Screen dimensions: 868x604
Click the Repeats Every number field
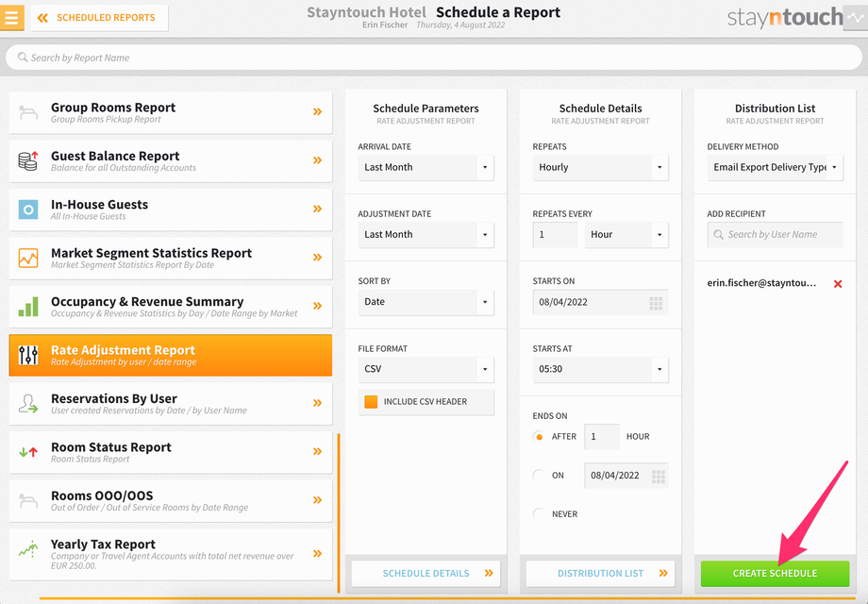555,235
